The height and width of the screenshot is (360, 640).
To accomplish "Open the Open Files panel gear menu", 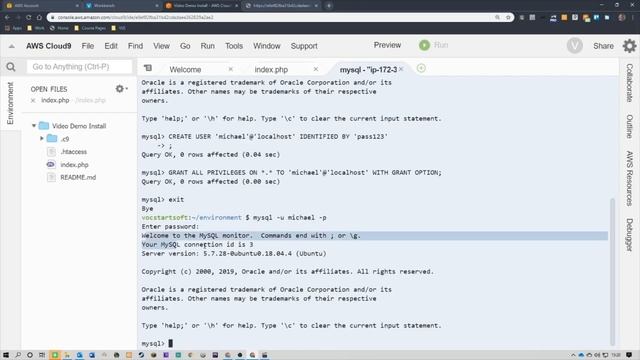I will [x=121, y=89].
